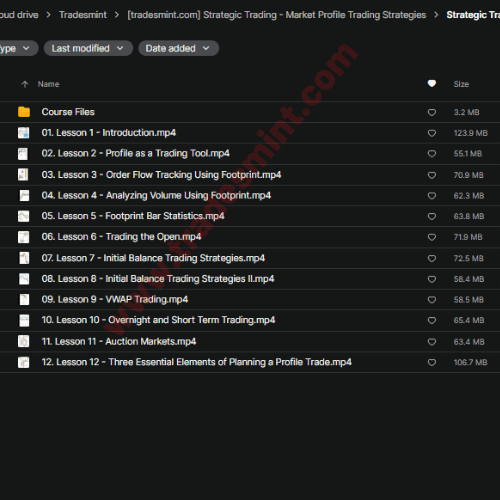
Task: Select 10. Lesson 10 - Overnight and Short Term Trading.mp4
Action: pyautogui.click(x=158, y=320)
